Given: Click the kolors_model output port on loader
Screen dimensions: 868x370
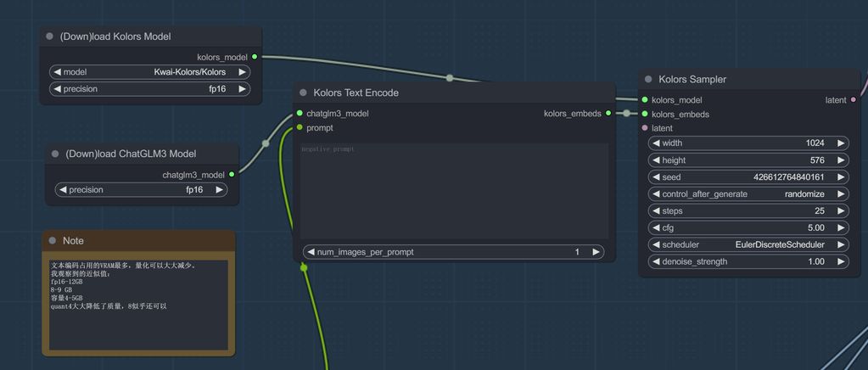Looking at the screenshot, I should pyautogui.click(x=255, y=57).
